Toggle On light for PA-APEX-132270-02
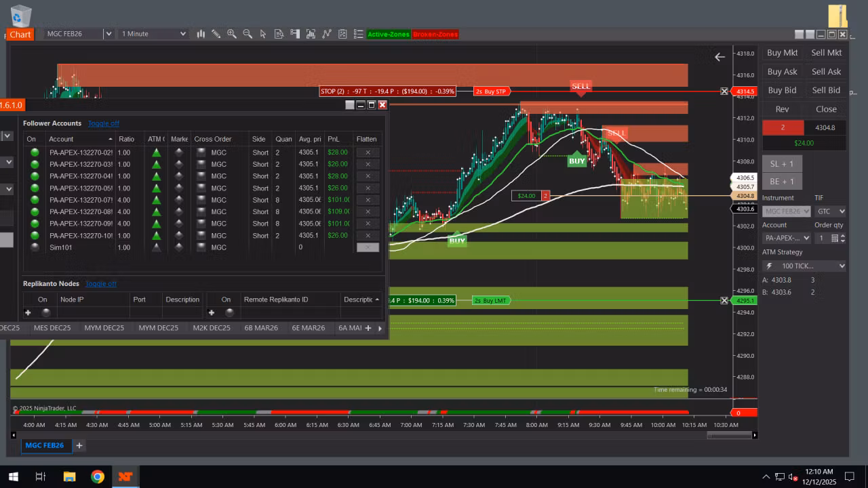868x488 pixels. coord(35,152)
